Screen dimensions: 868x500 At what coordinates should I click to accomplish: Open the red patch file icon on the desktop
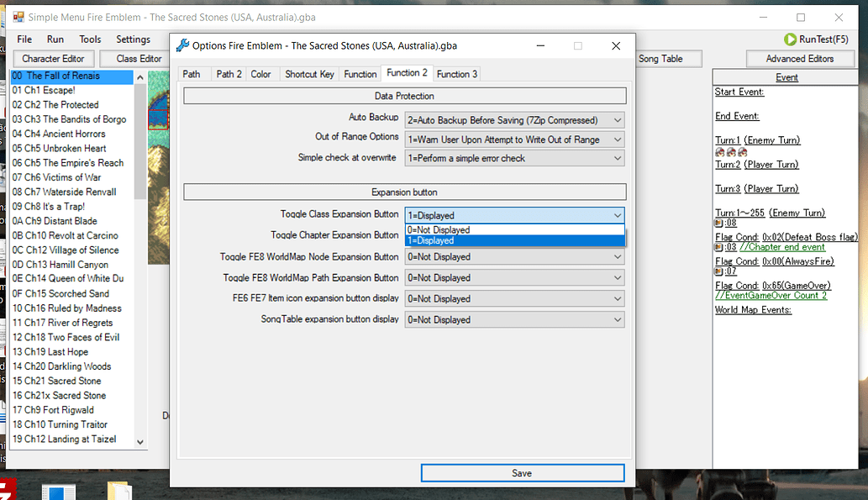pyautogui.click(x=8, y=490)
